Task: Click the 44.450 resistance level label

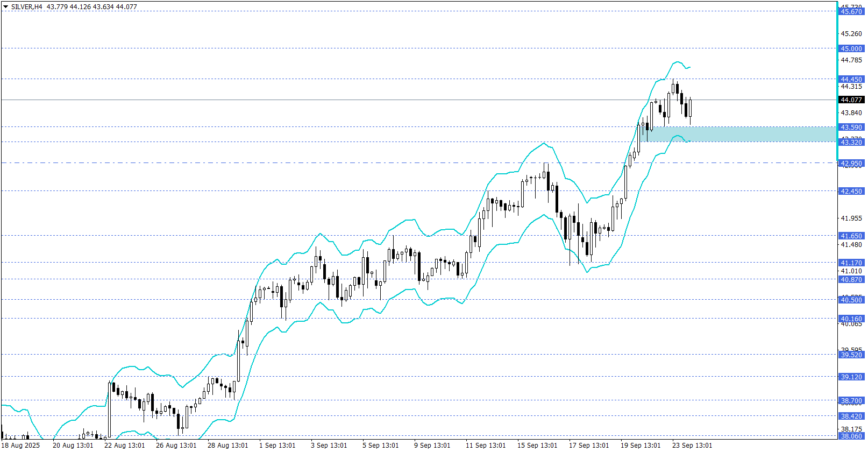Action: pos(851,79)
